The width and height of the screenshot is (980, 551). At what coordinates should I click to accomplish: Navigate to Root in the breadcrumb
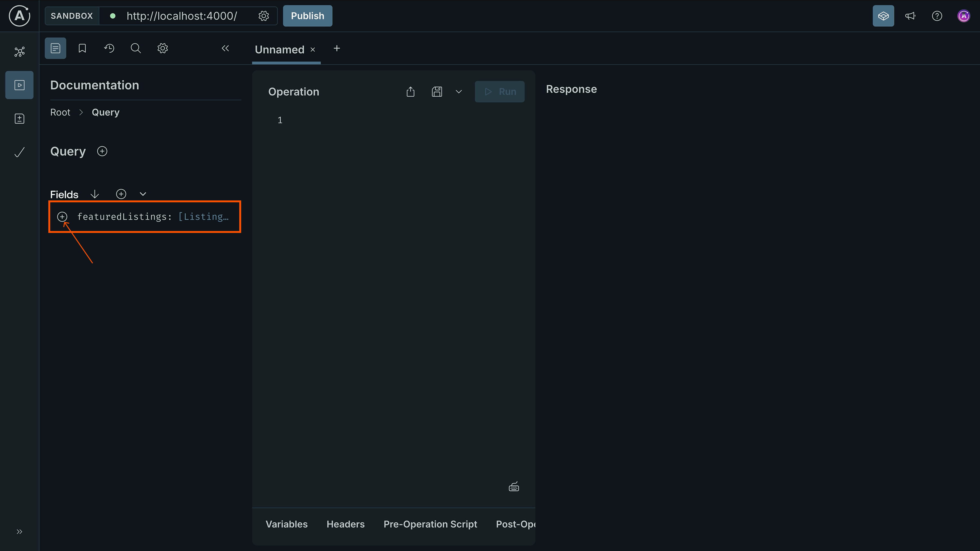[x=60, y=112]
